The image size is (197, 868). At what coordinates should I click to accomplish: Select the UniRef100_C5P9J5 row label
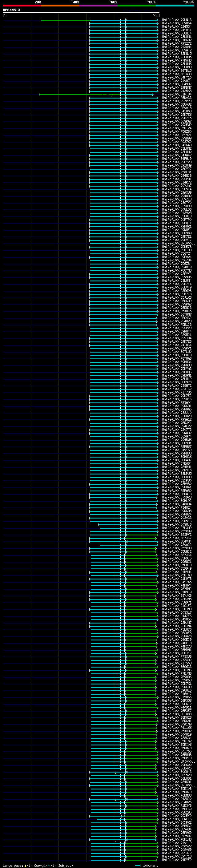coord(176,558)
